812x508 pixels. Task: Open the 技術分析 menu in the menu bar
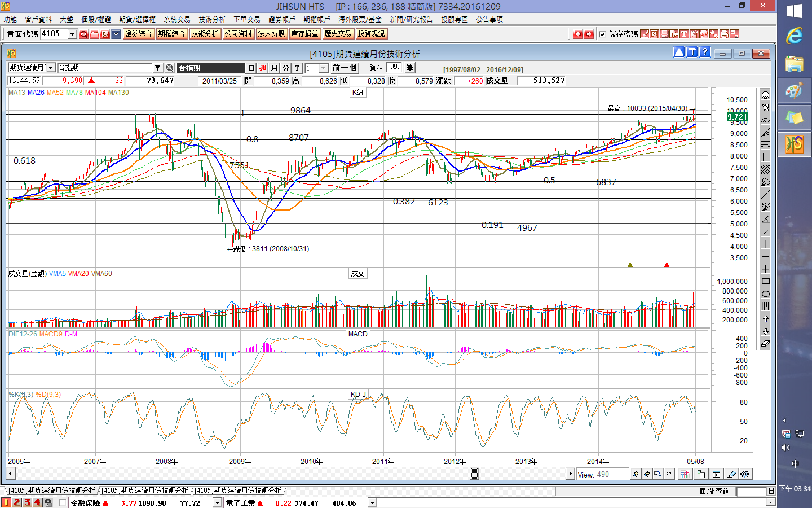click(212, 19)
